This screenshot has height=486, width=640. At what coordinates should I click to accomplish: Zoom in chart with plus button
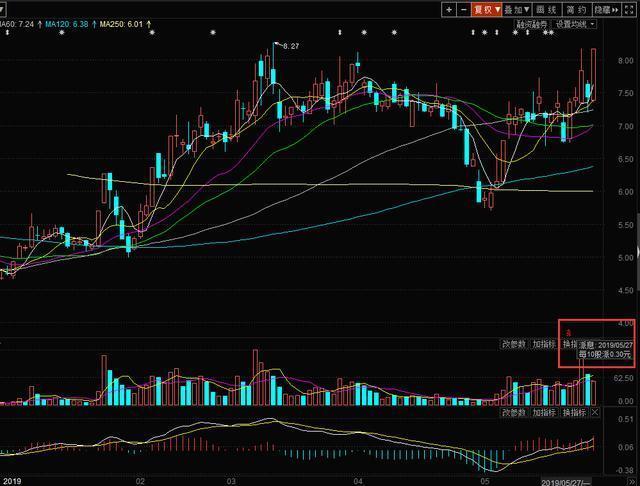(x=449, y=10)
